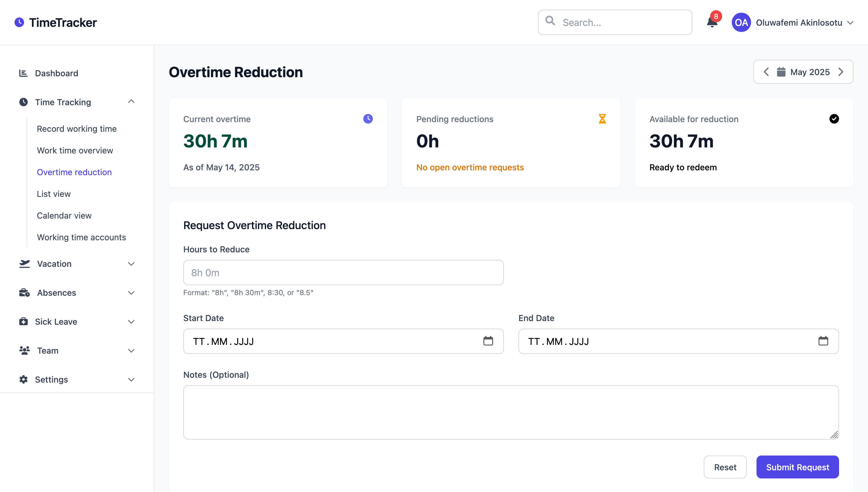Click the Time Tracking clock icon
The width and height of the screenshot is (868, 492).
(x=23, y=102)
